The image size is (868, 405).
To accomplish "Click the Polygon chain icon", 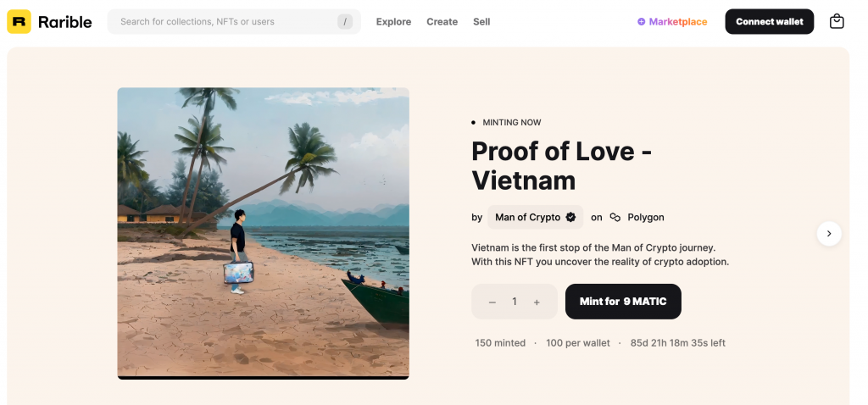I will click(x=615, y=218).
